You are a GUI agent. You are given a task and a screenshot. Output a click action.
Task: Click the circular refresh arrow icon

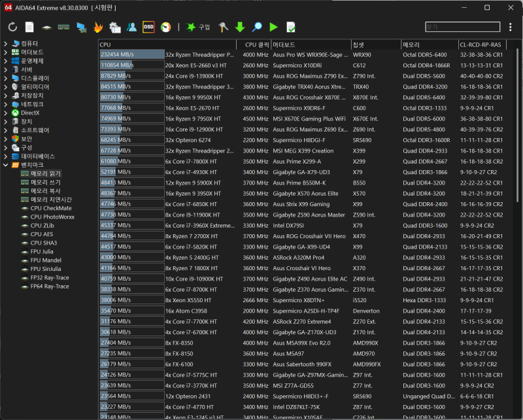[x=12, y=27]
